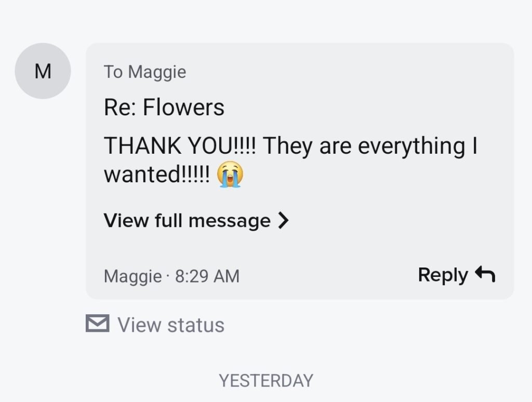Click blank space between timestamp and Reply
Viewport: 532px width, 402px height.
tap(327, 276)
